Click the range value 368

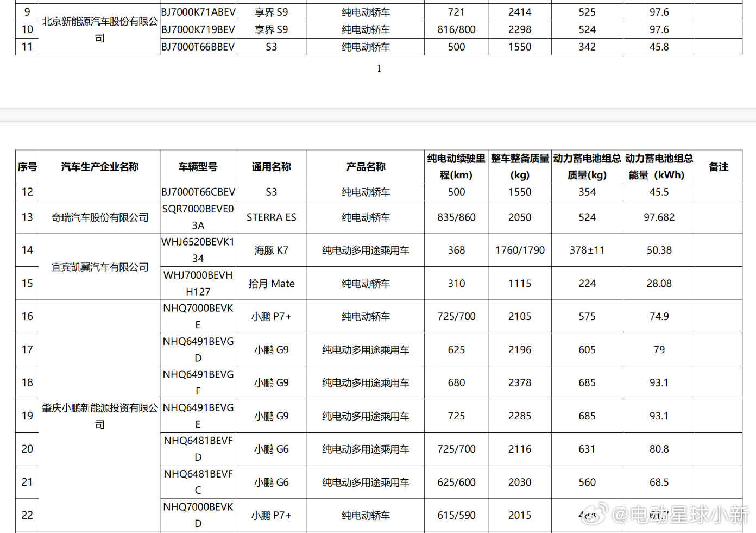pos(456,250)
